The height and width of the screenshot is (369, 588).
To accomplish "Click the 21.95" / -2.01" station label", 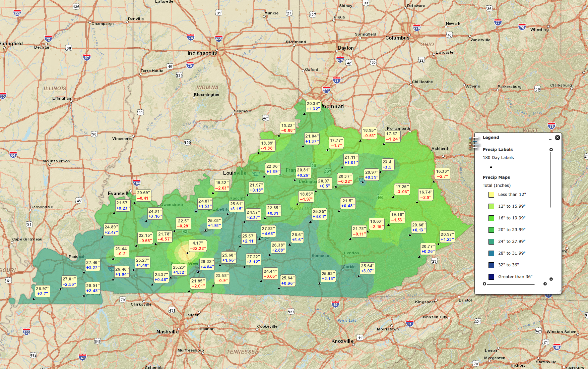I will point(198,283).
